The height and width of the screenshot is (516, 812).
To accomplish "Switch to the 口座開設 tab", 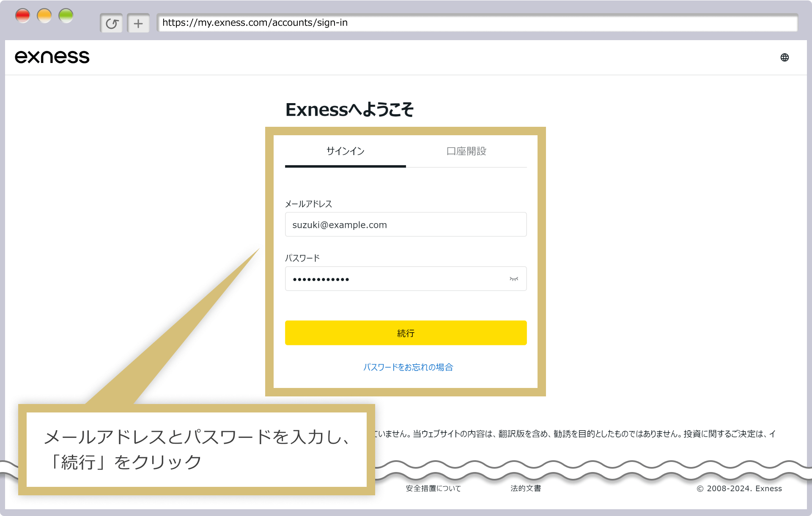I will coord(466,151).
